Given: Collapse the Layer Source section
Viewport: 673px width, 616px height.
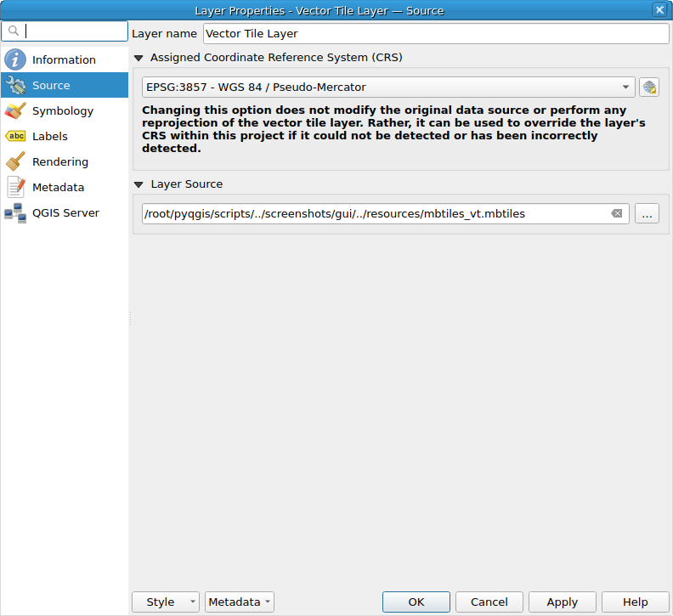Looking at the screenshot, I should click(139, 184).
